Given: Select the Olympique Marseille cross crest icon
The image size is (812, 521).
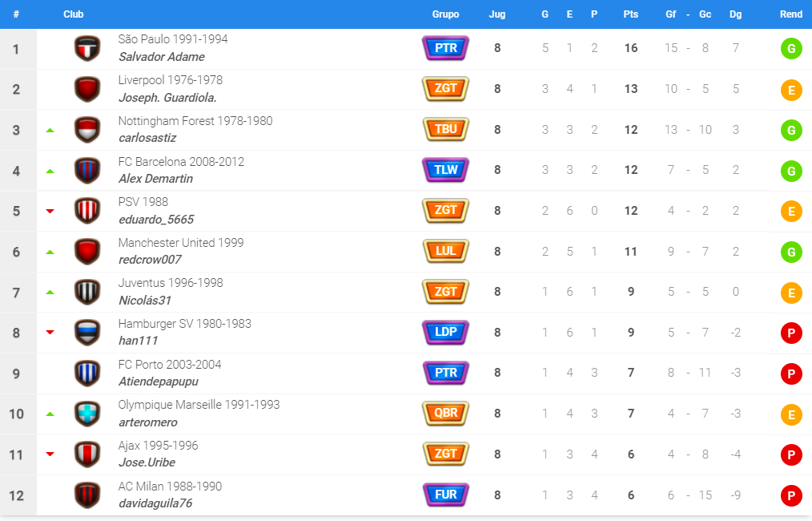Looking at the screenshot, I should (x=87, y=414).
